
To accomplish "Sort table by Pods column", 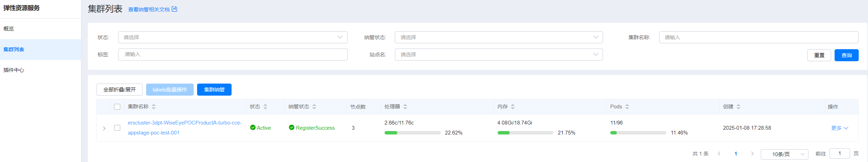I will (627, 107).
